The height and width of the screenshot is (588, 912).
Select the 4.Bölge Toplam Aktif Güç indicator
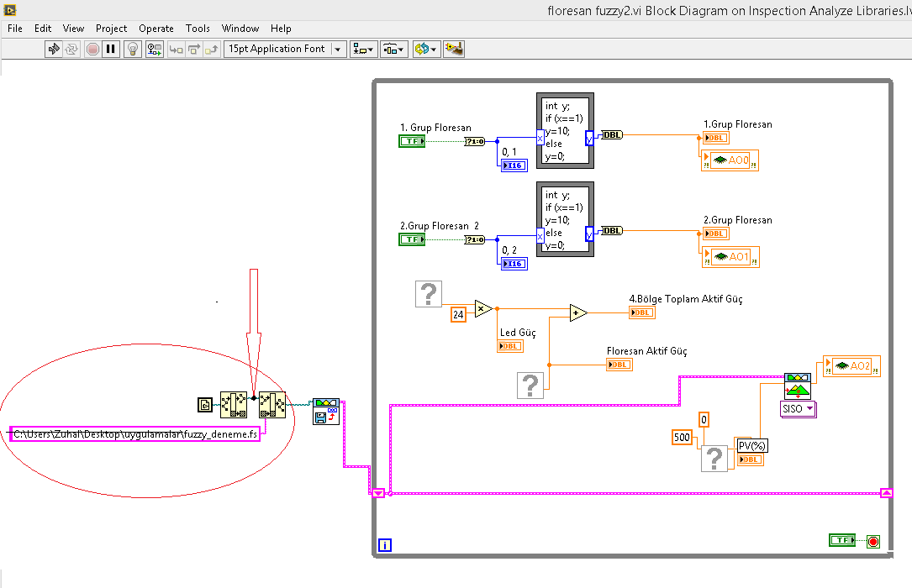pyautogui.click(x=642, y=312)
